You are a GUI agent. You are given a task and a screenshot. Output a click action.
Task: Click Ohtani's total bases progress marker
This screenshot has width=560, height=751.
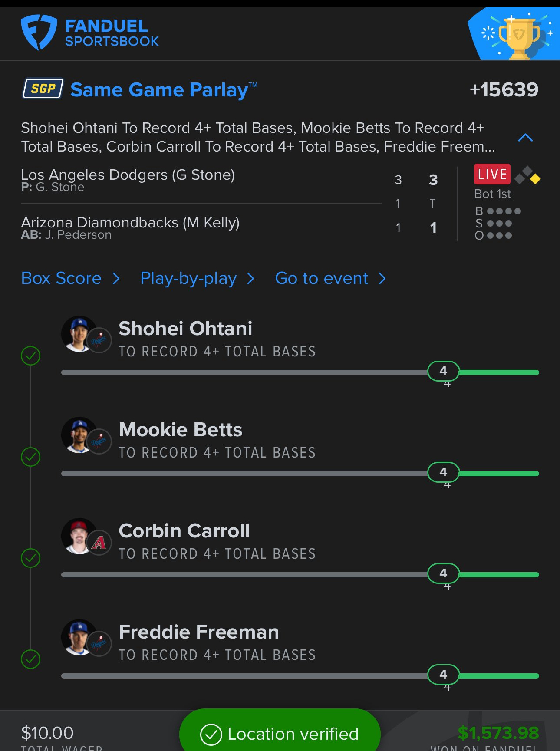(x=443, y=371)
